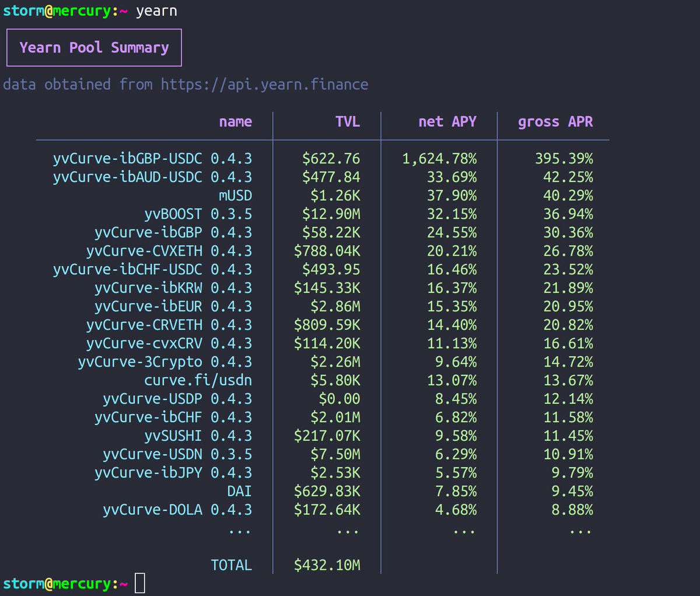Click the net APY value 1,624.78%

440,159
